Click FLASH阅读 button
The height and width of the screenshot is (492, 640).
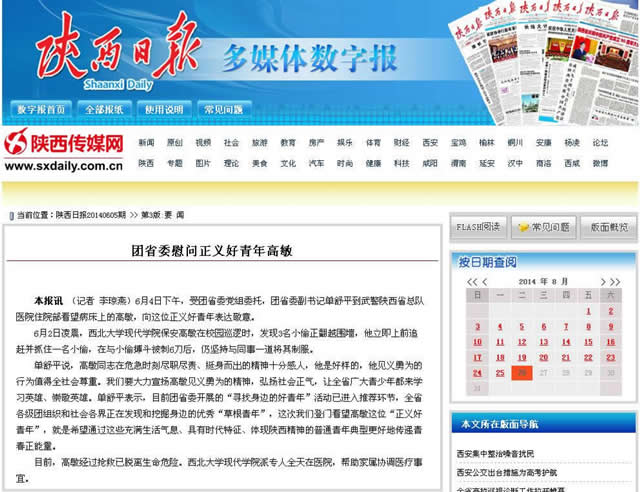pyautogui.click(x=478, y=227)
